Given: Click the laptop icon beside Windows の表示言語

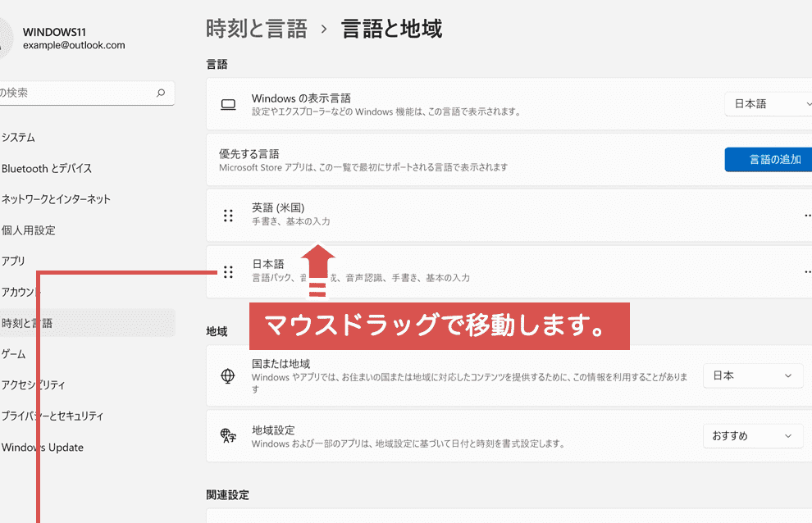Looking at the screenshot, I should [228, 104].
